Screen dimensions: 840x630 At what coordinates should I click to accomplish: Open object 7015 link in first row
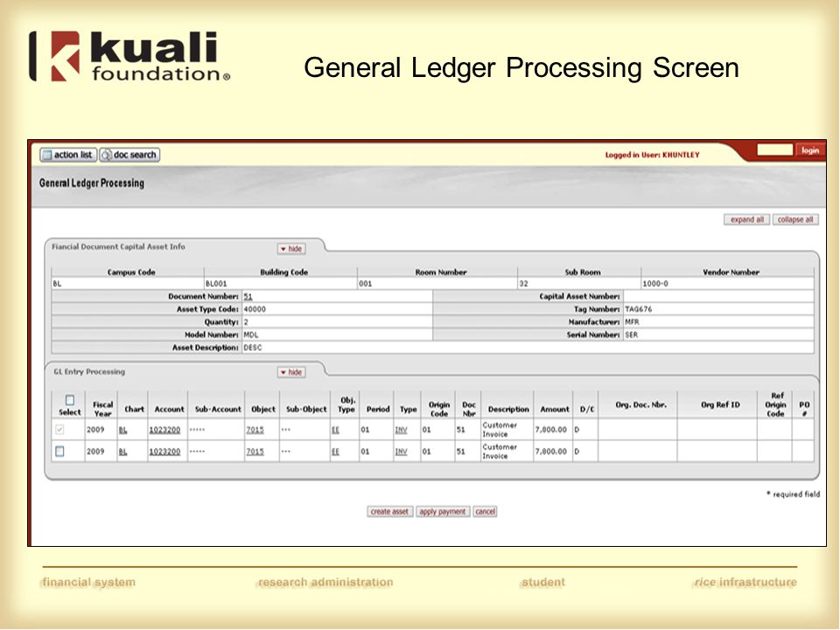coord(255,430)
